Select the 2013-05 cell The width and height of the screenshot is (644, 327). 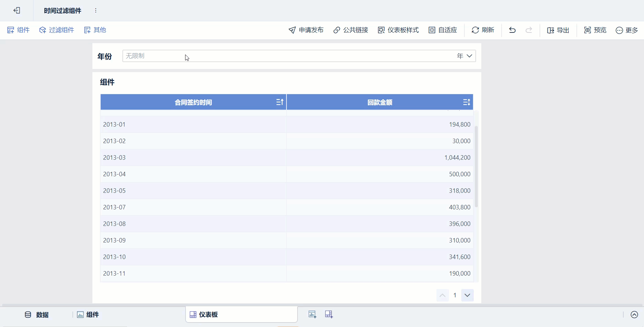193,191
